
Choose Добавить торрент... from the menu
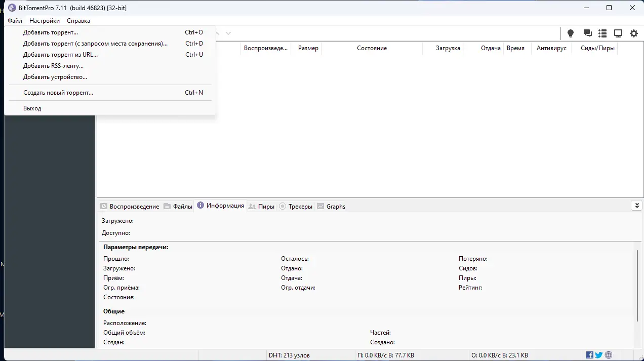point(110,32)
